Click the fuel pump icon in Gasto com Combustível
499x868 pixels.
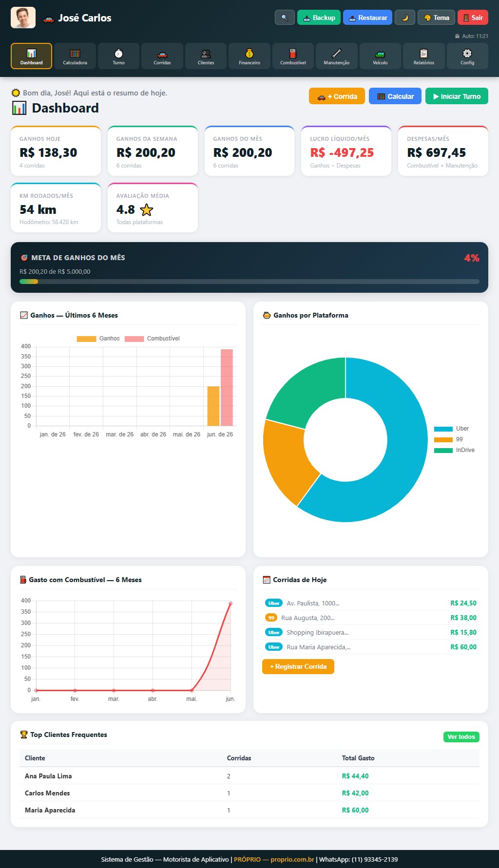(x=22, y=580)
